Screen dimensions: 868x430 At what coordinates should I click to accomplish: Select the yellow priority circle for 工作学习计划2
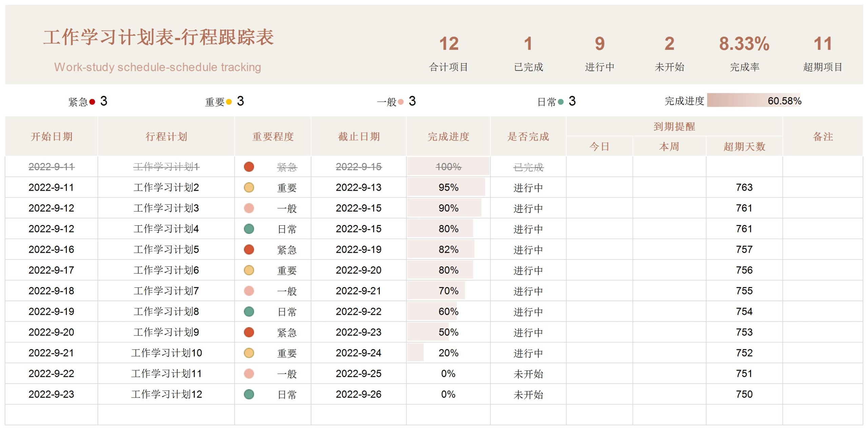tap(249, 187)
